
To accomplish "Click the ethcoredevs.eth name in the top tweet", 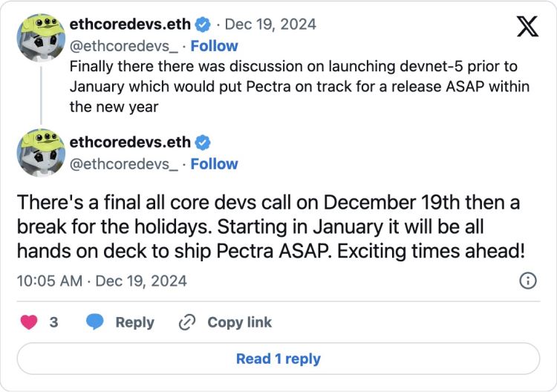I will pyautogui.click(x=129, y=24).
